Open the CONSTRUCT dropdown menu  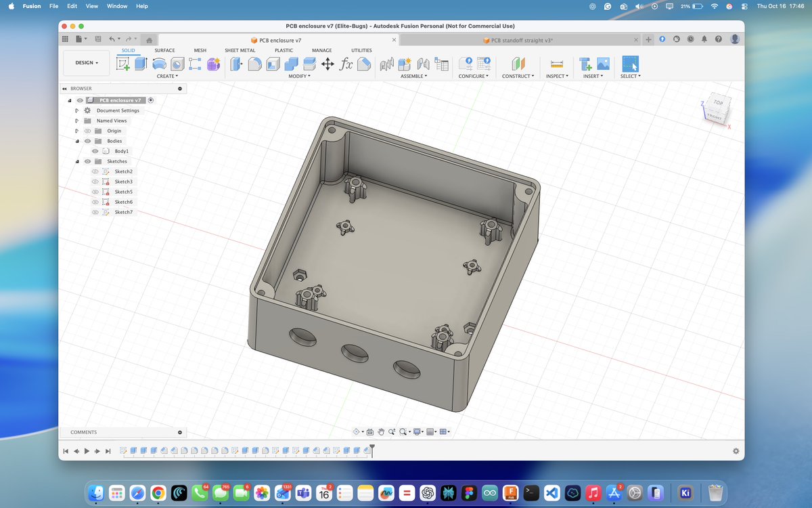(x=518, y=76)
